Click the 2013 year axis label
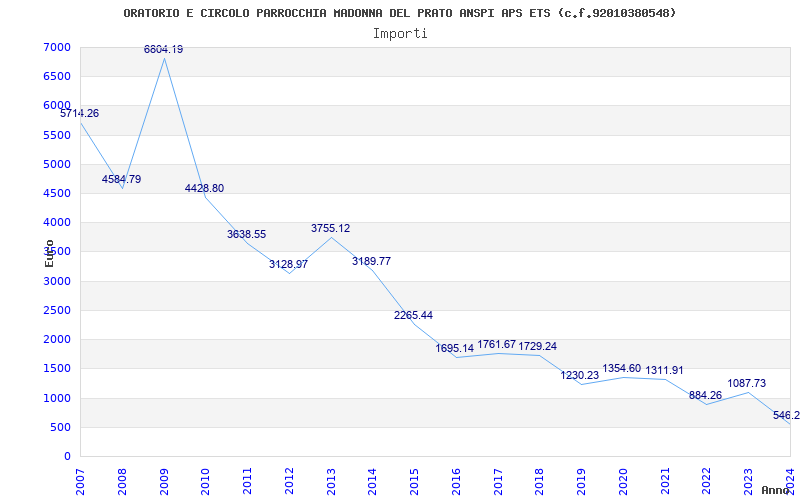800x500 pixels. (331, 482)
